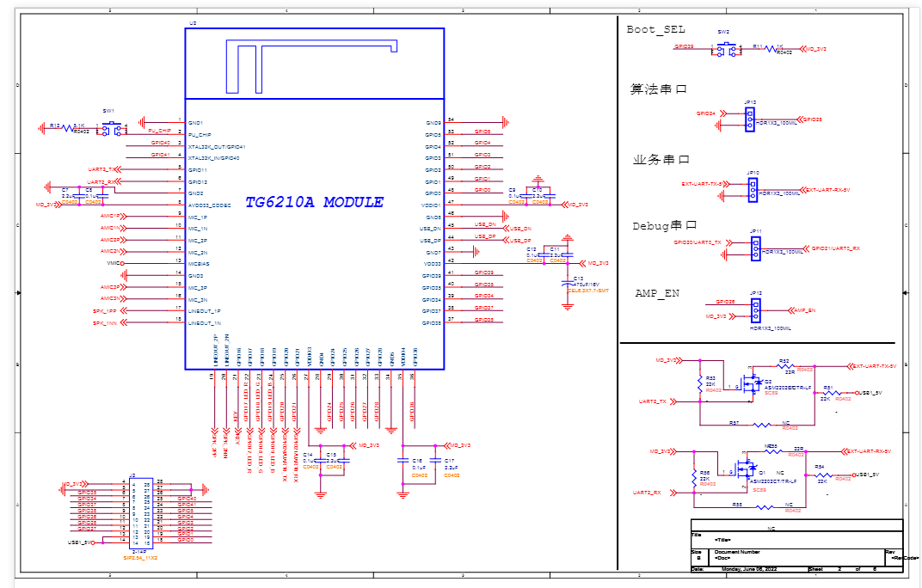Click the LINEOUT_1P pin name
The width and height of the screenshot is (922, 588).
point(204,312)
